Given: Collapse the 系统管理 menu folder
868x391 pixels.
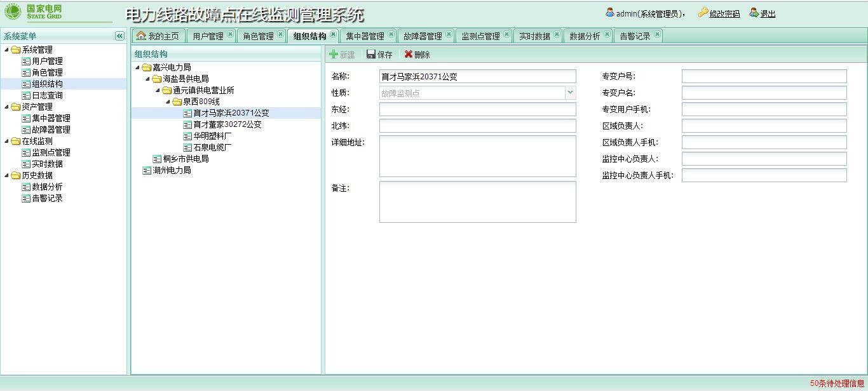Looking at the screenshot, I should coord(7,50).
